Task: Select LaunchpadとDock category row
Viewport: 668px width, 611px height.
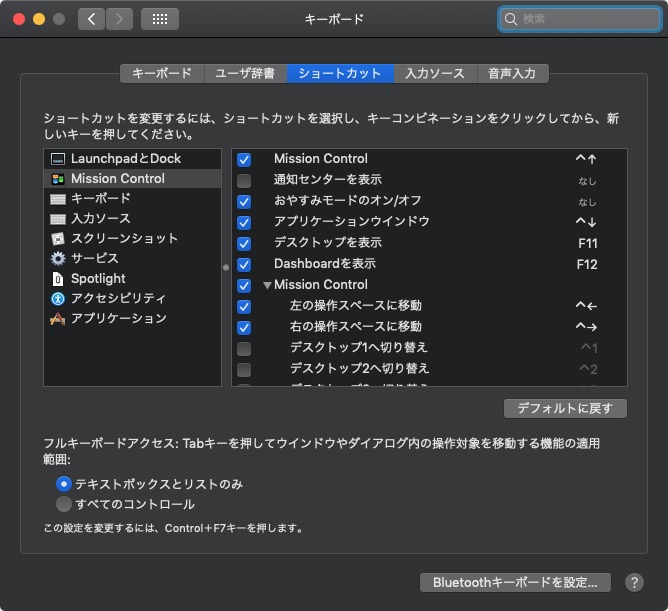Action: click(x=132, y=159)
